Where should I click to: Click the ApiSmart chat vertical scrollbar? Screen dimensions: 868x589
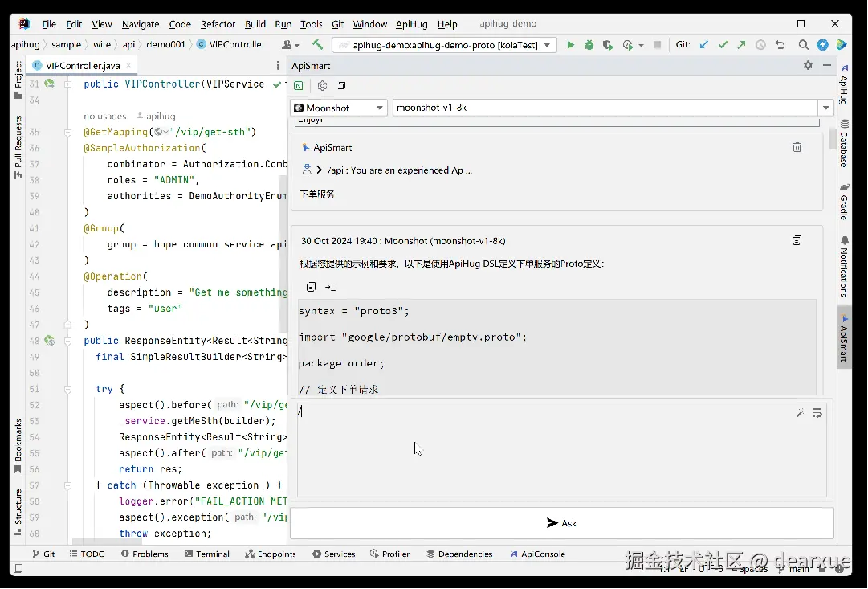point(833,139)
